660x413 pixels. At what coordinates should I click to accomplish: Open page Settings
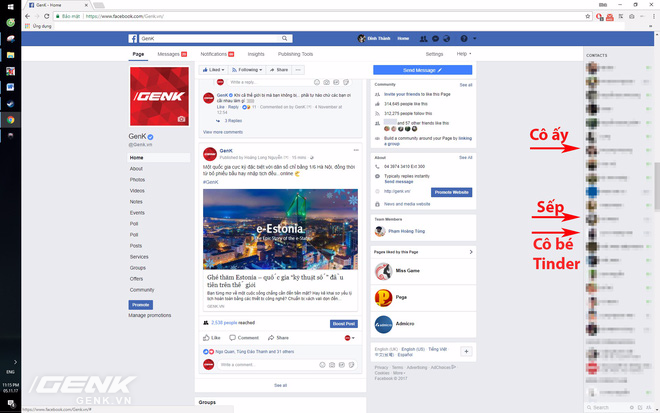(434, 54)
